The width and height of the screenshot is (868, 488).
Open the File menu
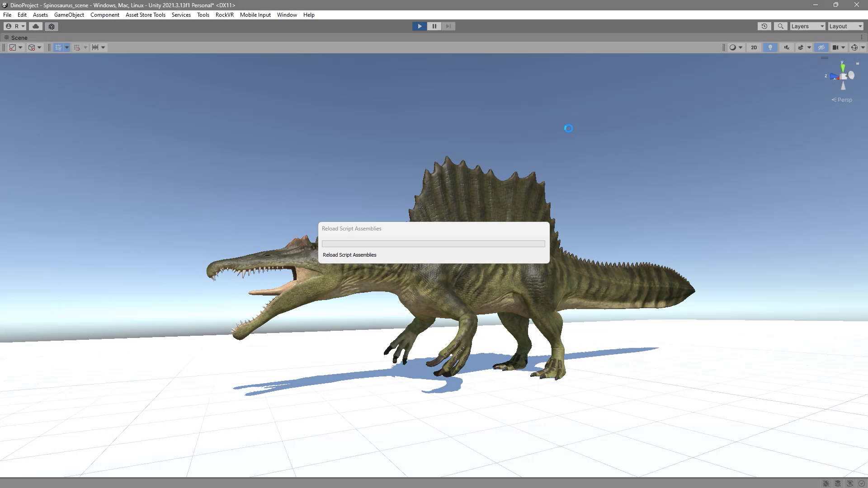click(7, 15)
